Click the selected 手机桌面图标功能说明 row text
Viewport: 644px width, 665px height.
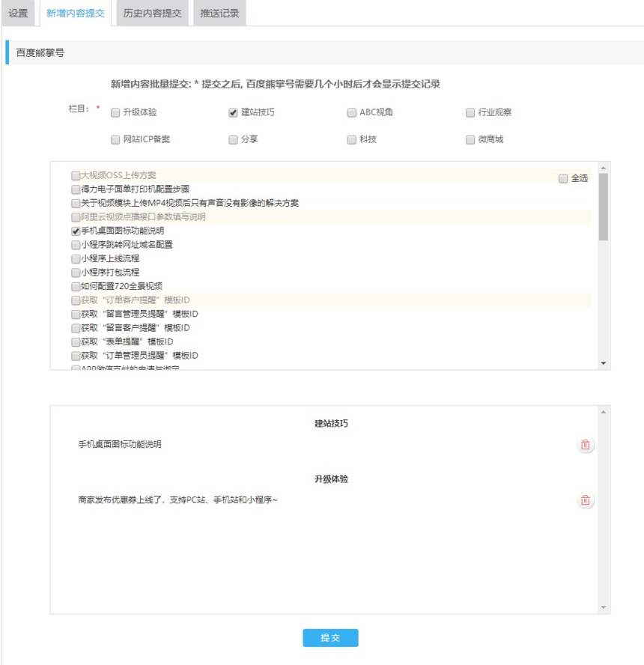click(120, 445)
